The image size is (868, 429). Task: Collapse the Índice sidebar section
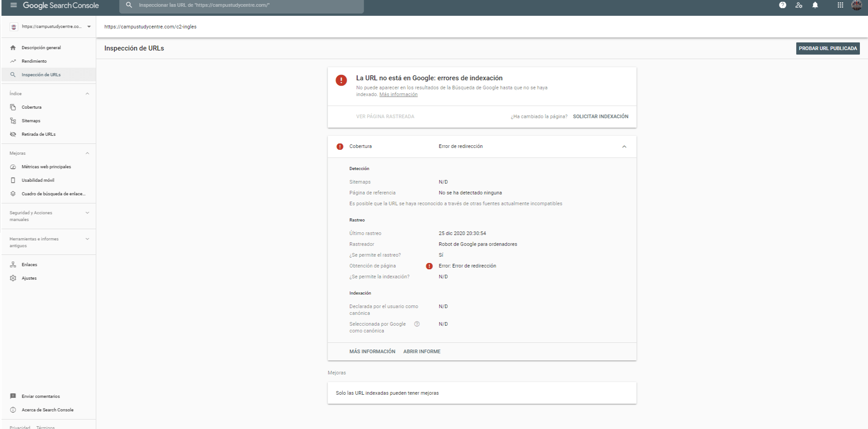pyautogui.click(x=88, y=94)
